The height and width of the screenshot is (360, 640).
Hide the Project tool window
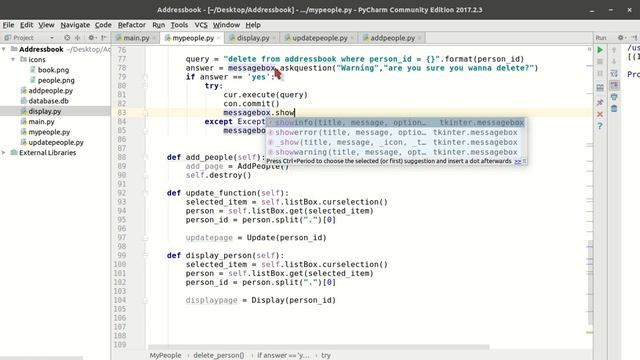[x=104, y=38]
